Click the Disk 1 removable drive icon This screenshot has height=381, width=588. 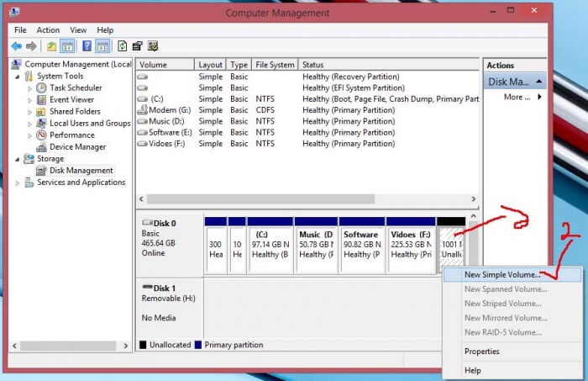(x=147, y=288)
